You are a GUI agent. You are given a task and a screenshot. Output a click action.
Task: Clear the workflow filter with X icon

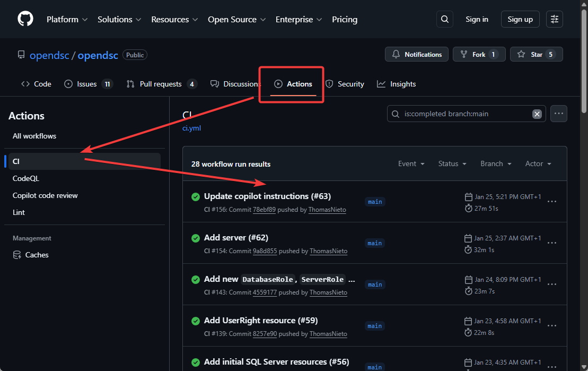pyautogui.click(x=537, y=114)
